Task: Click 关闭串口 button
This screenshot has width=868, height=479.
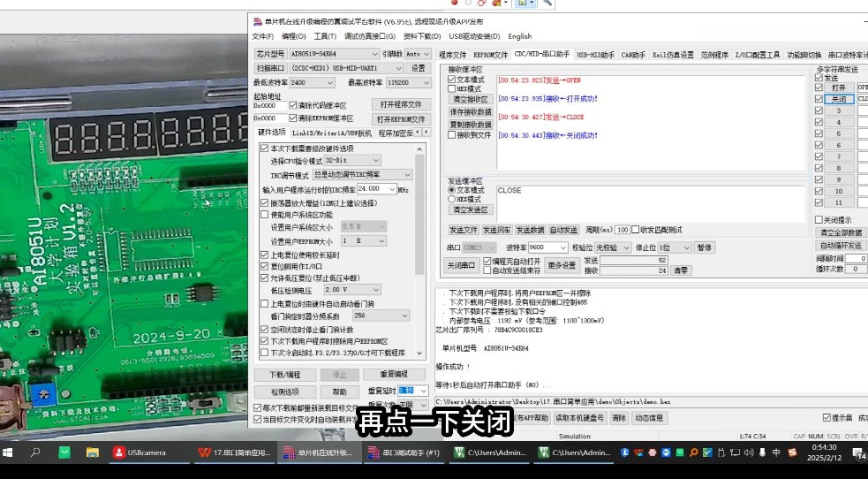Action: click(x=461, y=265)
